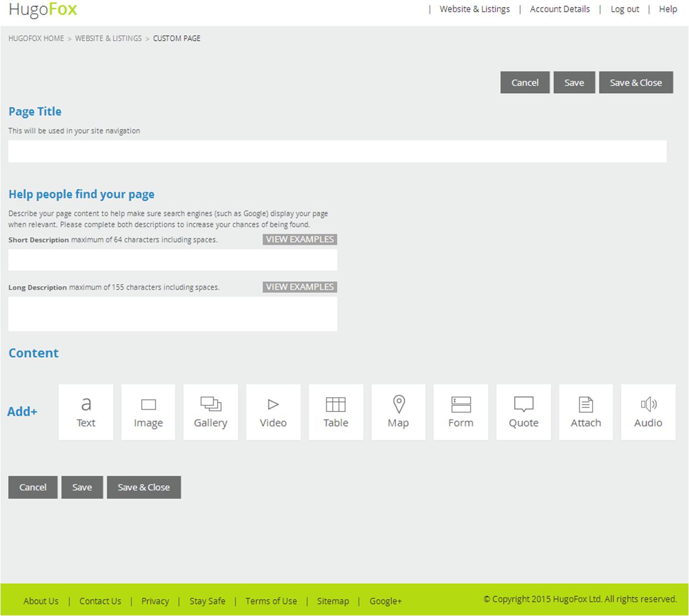
Task: Select the Gallery content icon
Action: 211,411
